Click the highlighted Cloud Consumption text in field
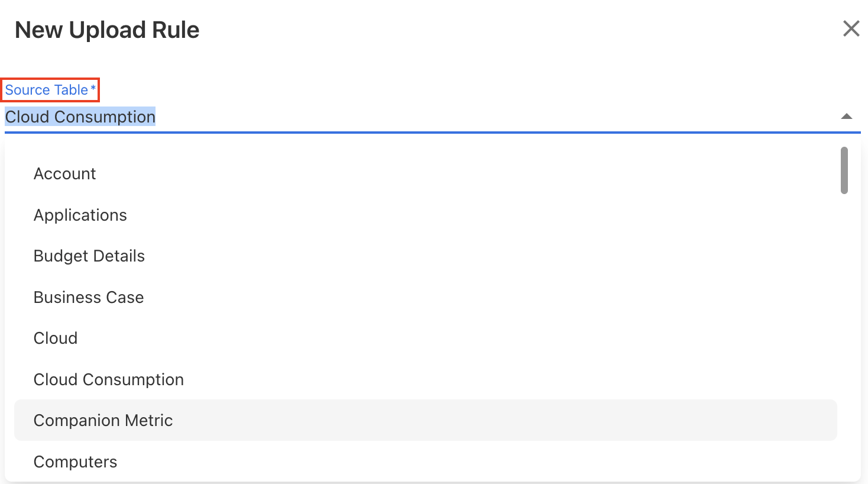The width and height of the screenshot is (868, 484). click(x=80, y=117)
